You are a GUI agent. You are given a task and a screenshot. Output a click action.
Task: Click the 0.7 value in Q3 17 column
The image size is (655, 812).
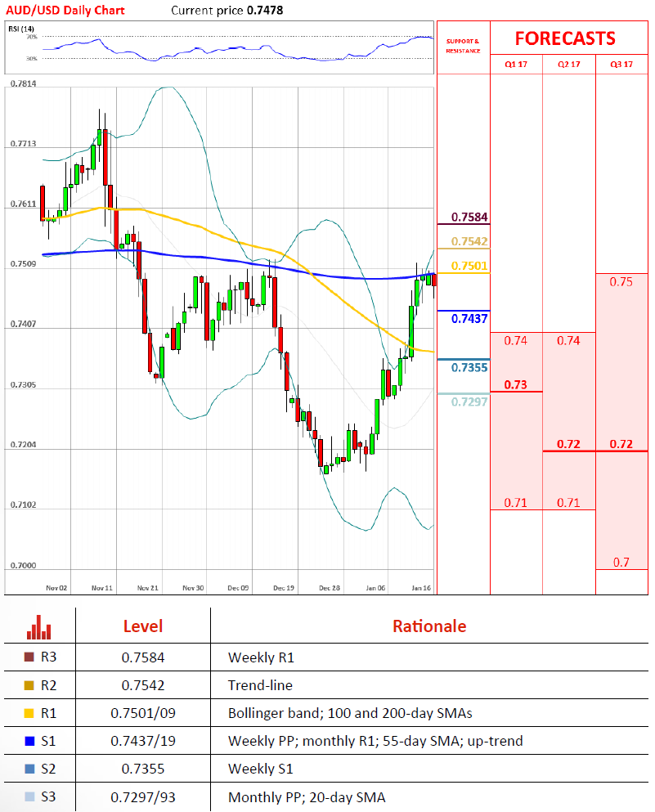pyautogui.click(x=621, y=563)
